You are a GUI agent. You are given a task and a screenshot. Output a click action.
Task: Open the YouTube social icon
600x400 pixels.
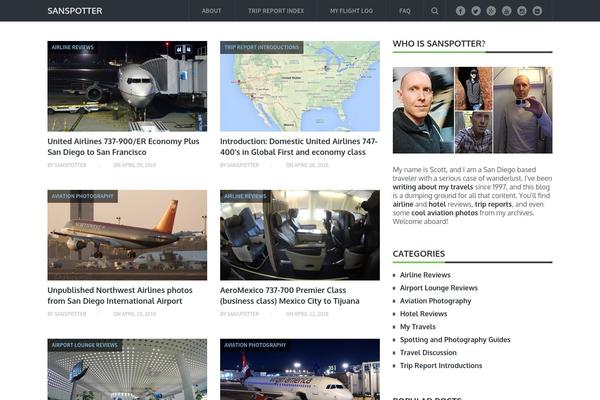tap(506, 11)
